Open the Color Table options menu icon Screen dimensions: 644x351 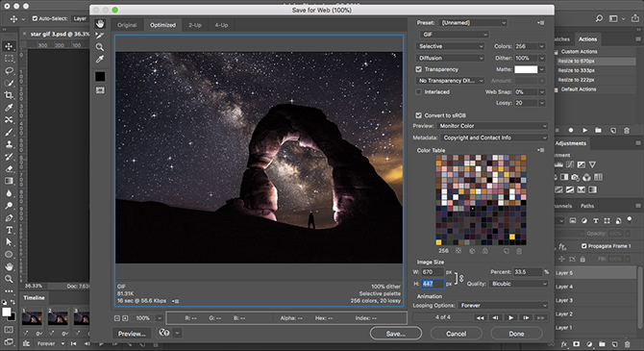click(541, 150)
